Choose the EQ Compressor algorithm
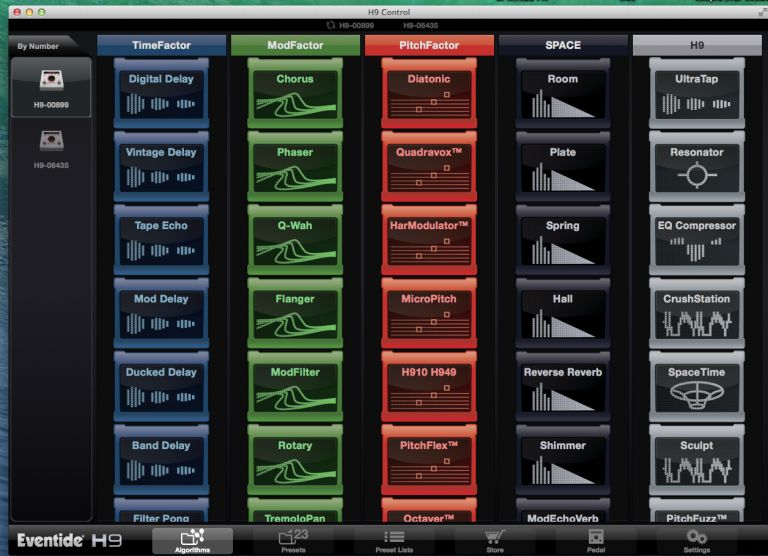768x556 pixels. pos(696,240)
